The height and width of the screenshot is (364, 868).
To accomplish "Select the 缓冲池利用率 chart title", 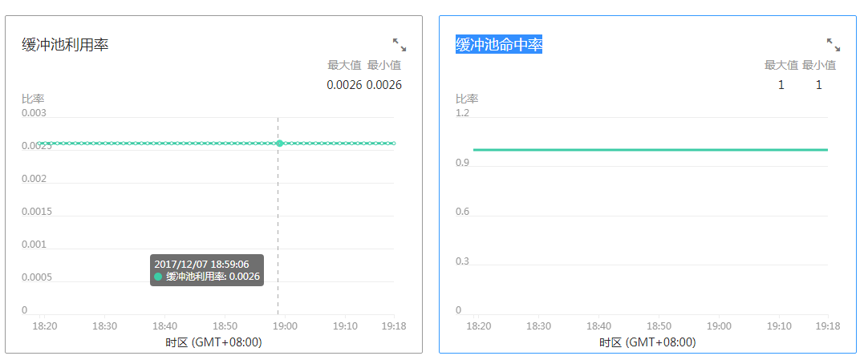I will pos(65,45).
